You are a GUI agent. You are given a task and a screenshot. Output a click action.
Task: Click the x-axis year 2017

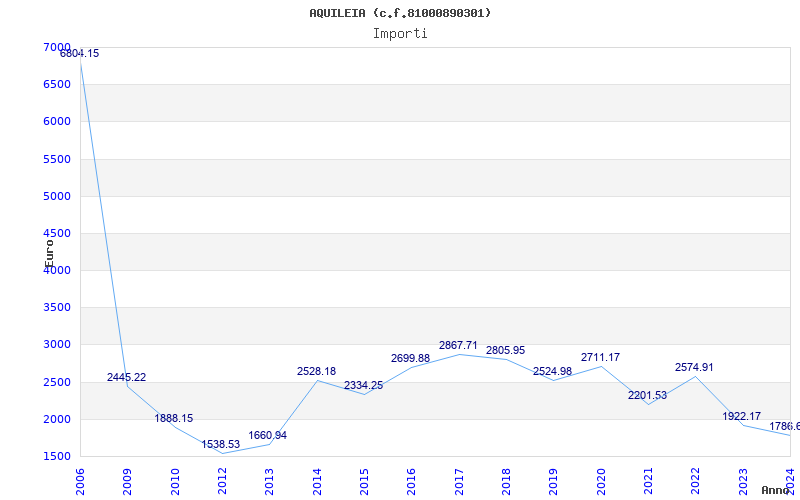[459, 482]
